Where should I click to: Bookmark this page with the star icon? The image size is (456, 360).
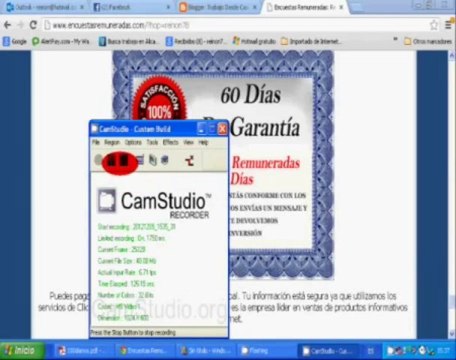click(x=434, y=25)
